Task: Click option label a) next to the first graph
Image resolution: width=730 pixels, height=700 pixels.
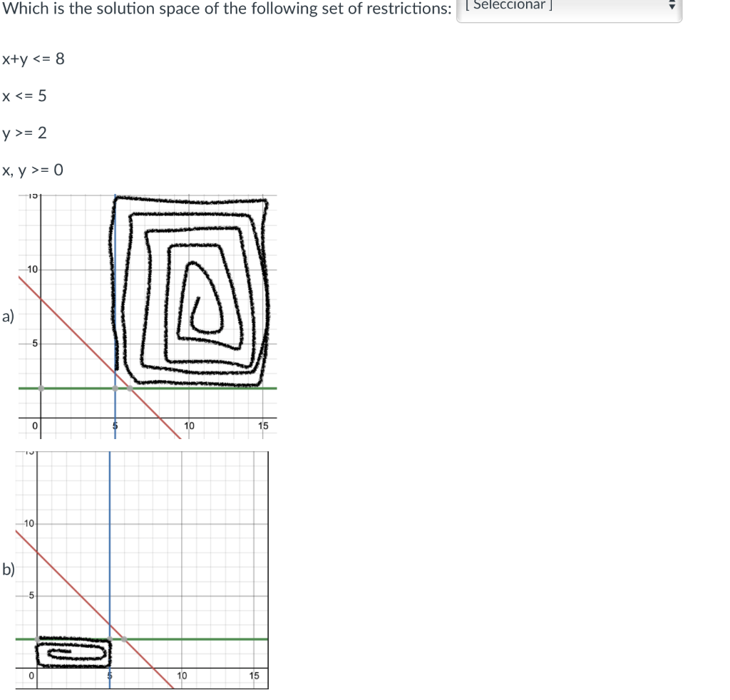Action: click(x=6, y=316)
